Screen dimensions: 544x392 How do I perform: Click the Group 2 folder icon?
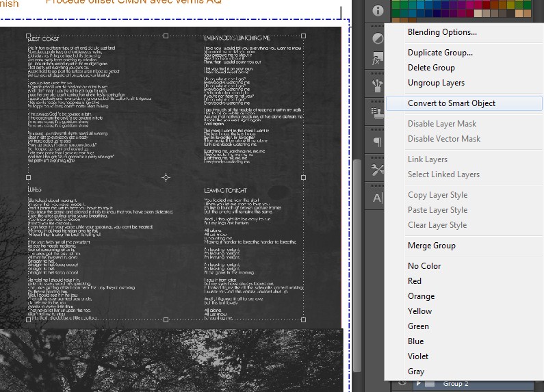click(430, 384)
